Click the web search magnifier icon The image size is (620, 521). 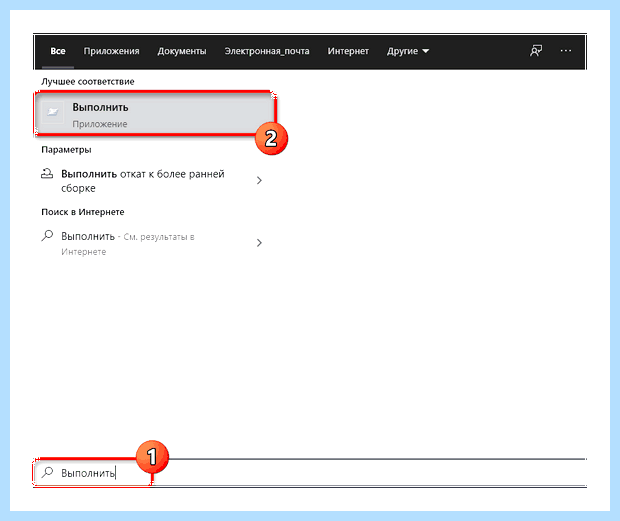click(x=47, y=236)
